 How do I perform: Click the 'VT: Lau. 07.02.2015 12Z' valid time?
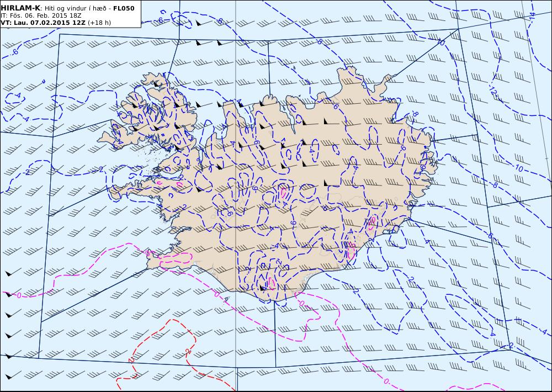(x=43, y=23)
